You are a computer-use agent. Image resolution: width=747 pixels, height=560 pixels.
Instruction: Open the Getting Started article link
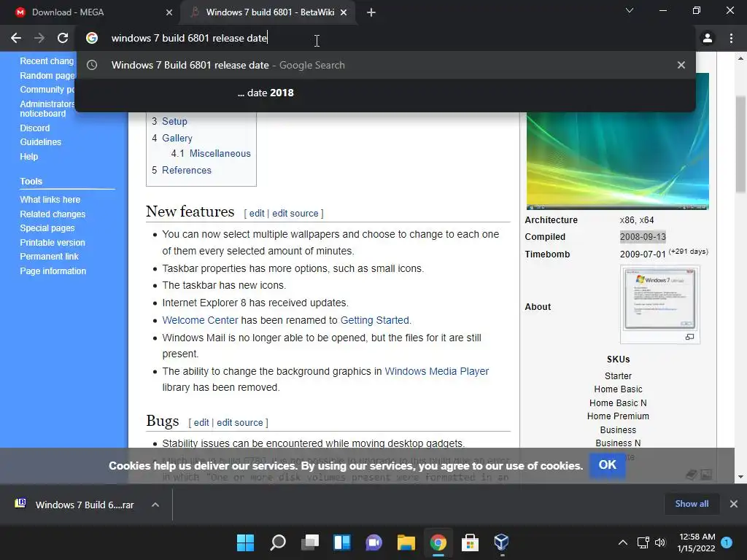(x=374, y=320)
